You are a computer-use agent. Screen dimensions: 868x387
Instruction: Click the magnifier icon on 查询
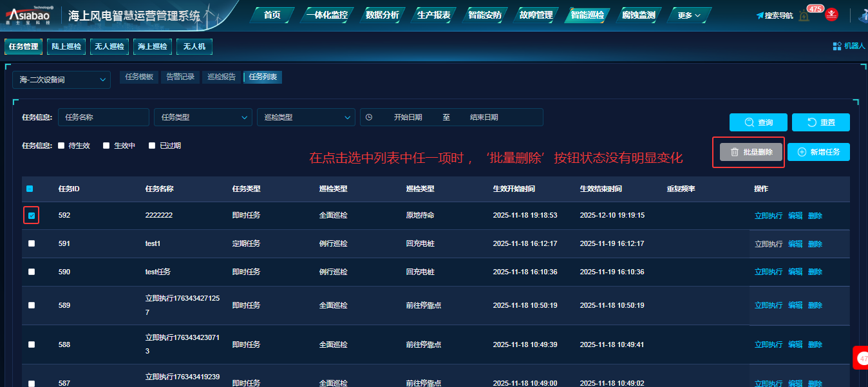pyautogui.click(x=749, y=123)
